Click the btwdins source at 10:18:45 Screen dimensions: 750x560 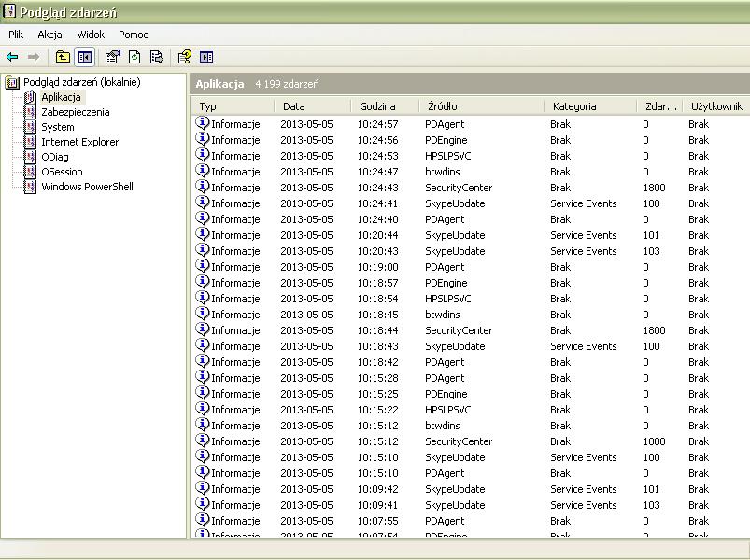pyautogui.click(x=442, y=315)
